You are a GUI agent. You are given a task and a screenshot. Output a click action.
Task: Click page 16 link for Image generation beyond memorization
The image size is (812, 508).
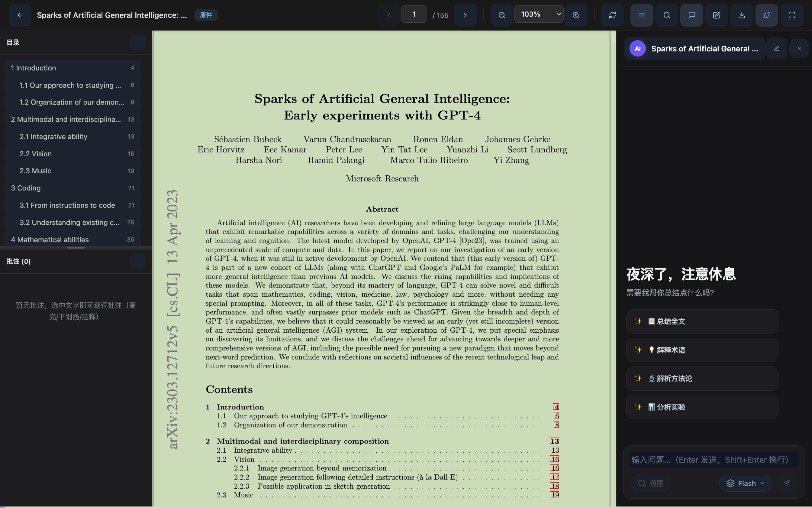pos(554,468)
